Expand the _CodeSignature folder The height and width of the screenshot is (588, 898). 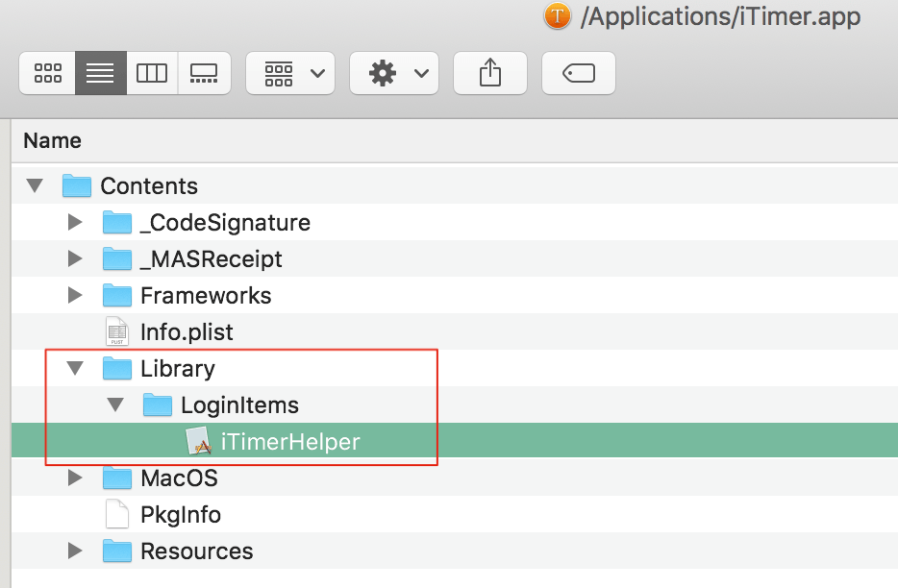75,222
